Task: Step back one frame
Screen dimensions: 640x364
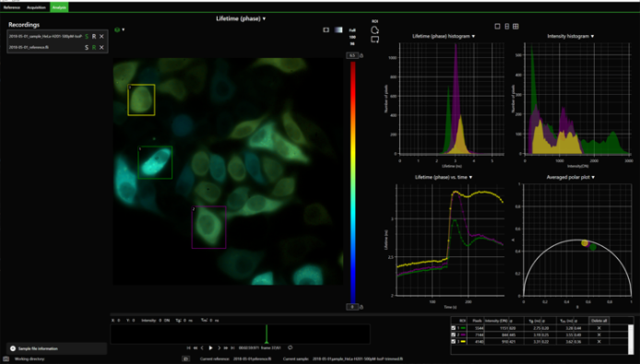Action: click(203, 348)
